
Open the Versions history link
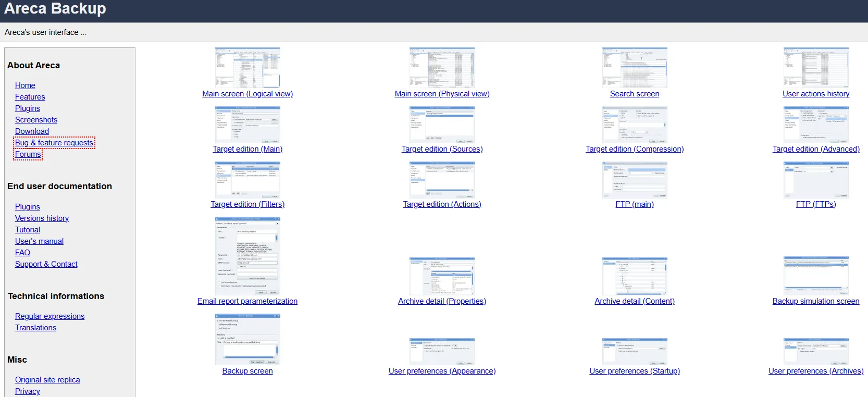click(42, 218)
